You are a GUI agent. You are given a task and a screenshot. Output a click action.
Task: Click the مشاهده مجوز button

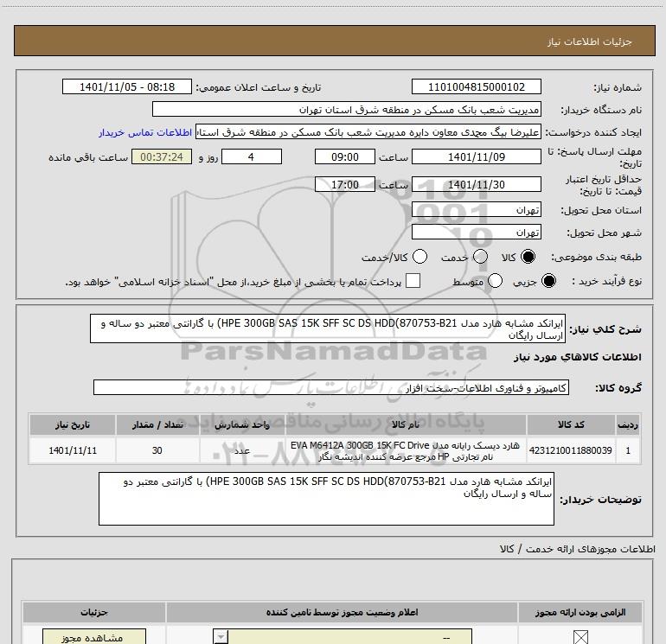tap(94, 637)
